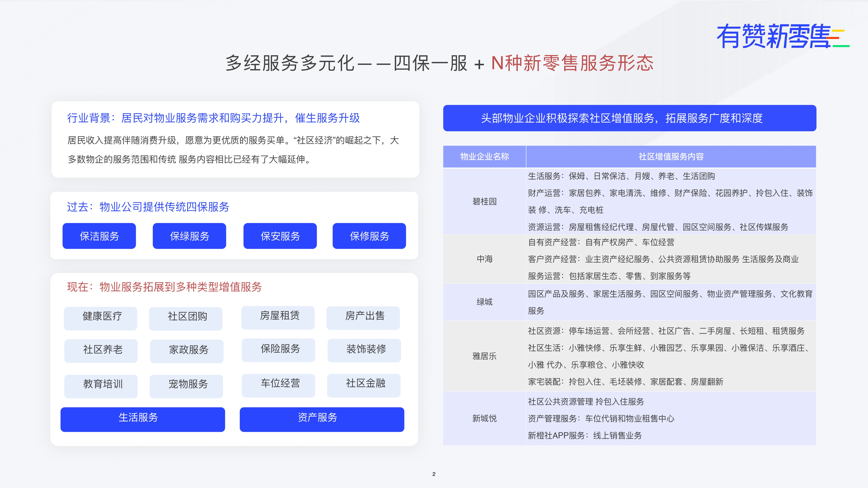Select the 雅居乐 table cell

485,356
